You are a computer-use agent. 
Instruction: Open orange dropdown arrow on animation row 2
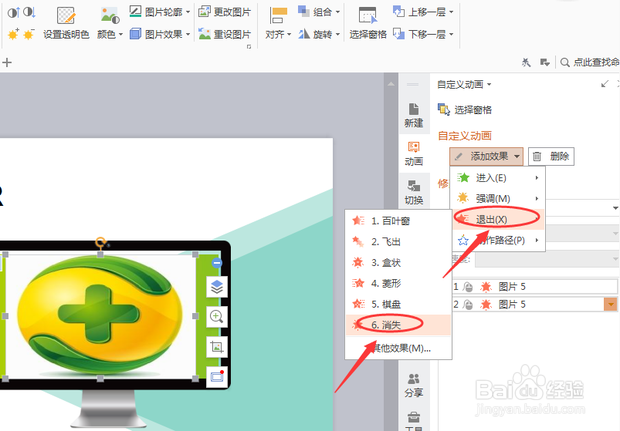(611, 304)
